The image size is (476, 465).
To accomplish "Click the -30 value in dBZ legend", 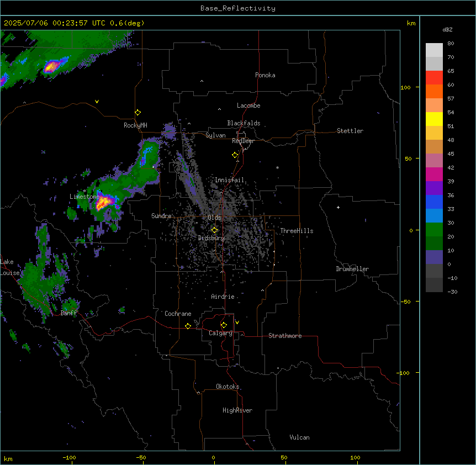I will (452, 292).
